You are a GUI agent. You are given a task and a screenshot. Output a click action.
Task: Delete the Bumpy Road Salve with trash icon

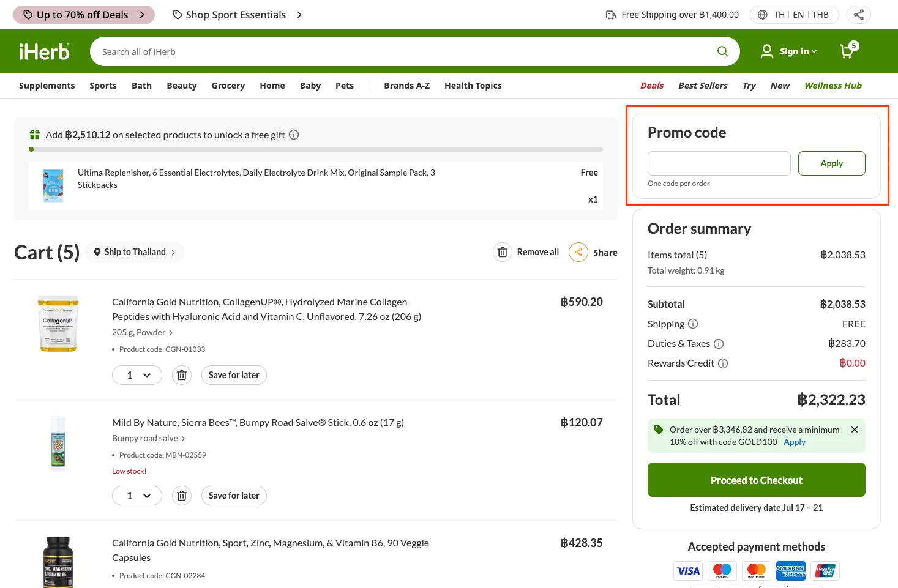tap(182, 496)
